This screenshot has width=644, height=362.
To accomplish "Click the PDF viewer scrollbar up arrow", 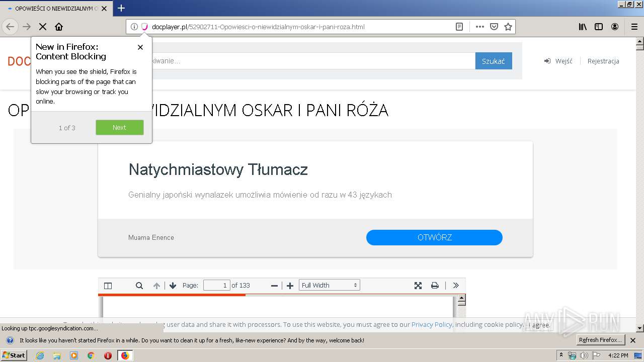I will point(461,299).
